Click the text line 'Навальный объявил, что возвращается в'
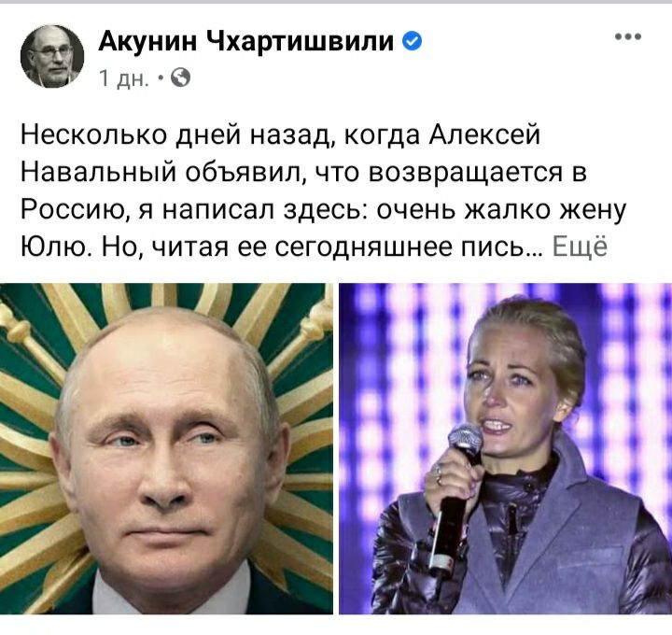Image resolution: width=672 pixels, height=635 pixels. pyautogui.click(x=303, y=172)
